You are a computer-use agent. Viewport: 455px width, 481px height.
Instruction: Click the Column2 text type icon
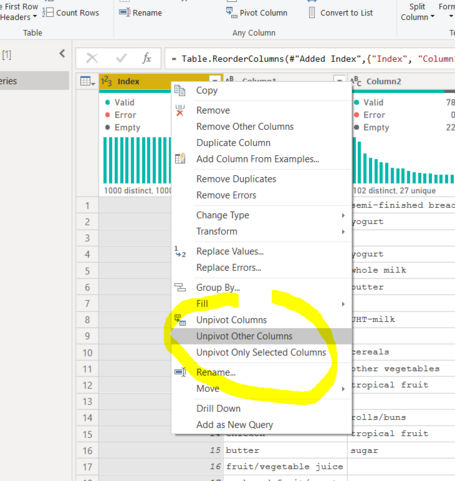click(356, 81)
